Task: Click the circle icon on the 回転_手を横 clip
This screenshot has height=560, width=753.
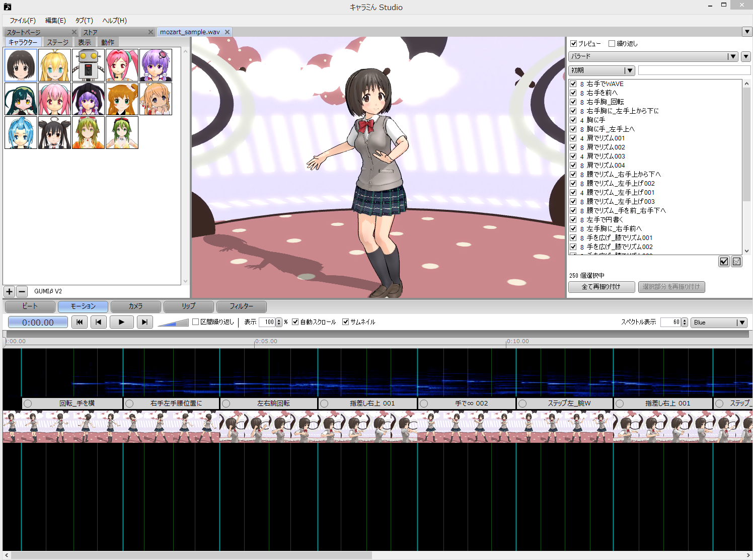Action: pos(28,403)
